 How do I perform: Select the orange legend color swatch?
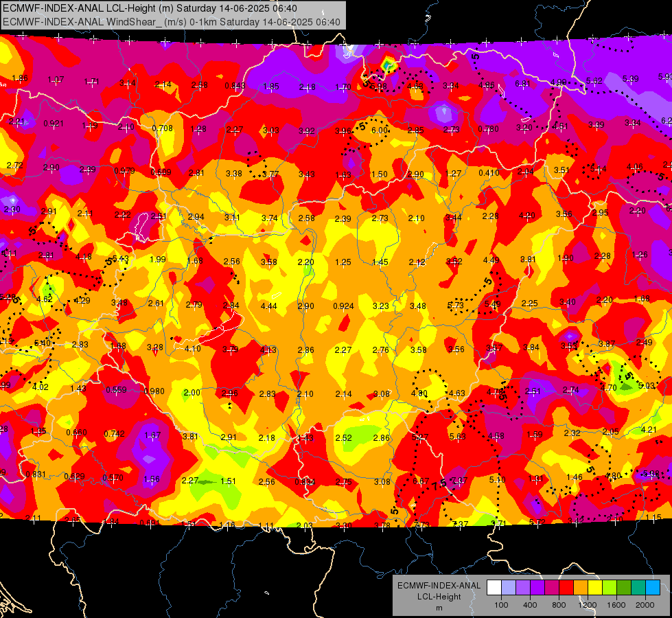coord(581,588)
